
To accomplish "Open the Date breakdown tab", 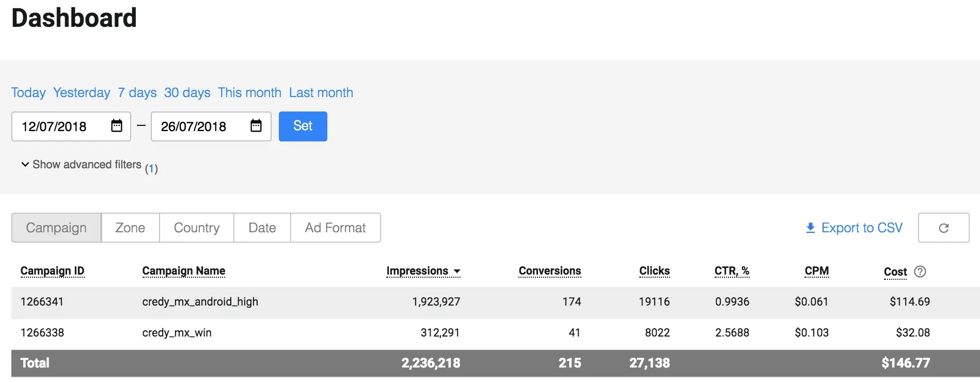I will [x=262, y=228].
